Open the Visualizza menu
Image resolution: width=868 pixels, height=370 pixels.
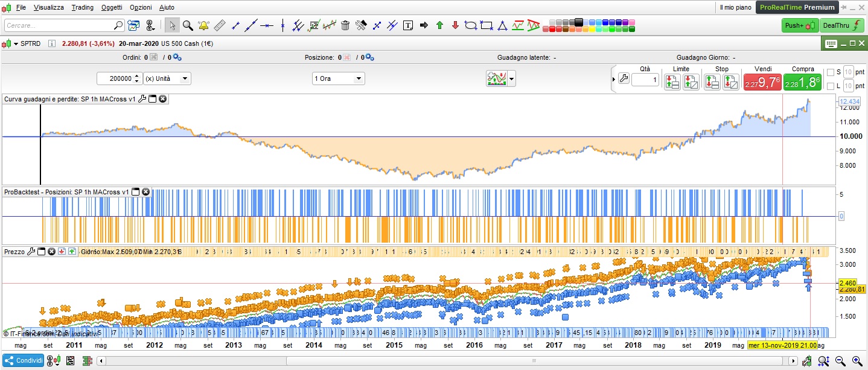pos(49,7)
